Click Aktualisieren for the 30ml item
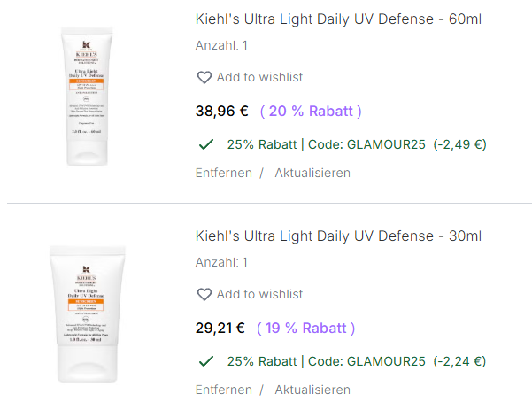This screenshot has height=402, width=532. click(312, 390)
